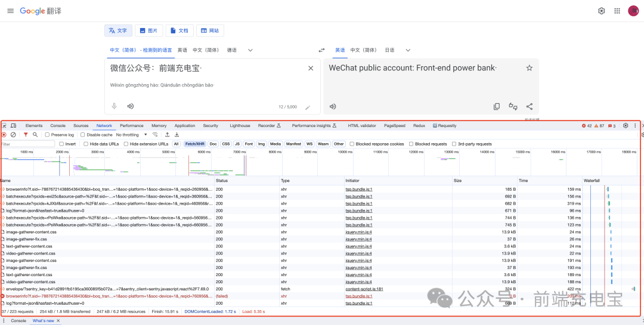Screen dimensions: 644x325
Task: Listen to the translated text speaker icon
Action: point(333,107)
